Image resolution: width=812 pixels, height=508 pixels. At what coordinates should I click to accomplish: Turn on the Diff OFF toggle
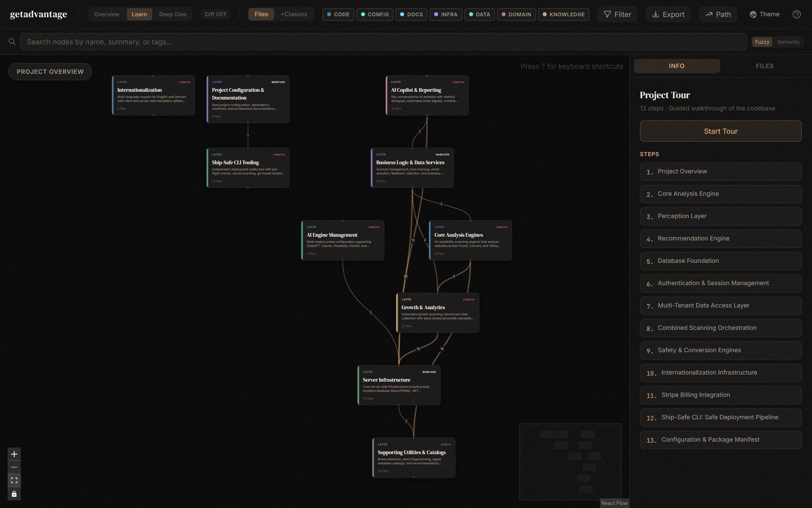(x=216, y=14)
